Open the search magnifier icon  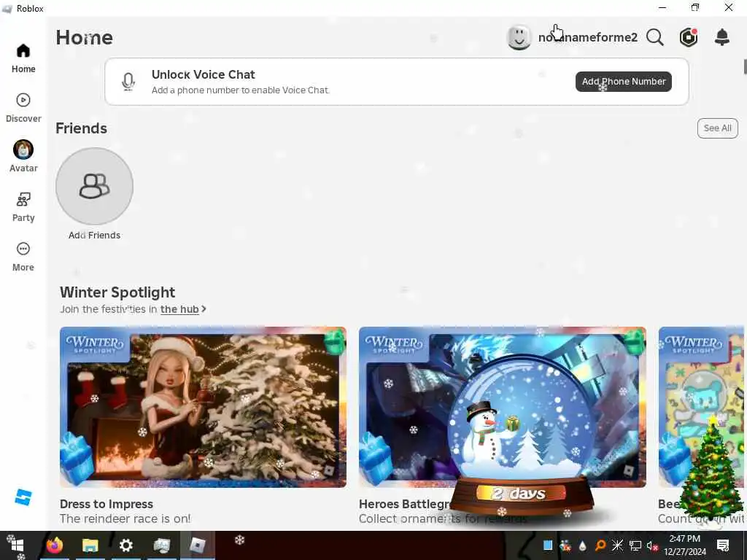pyautogui.click(x=655, y=37)
